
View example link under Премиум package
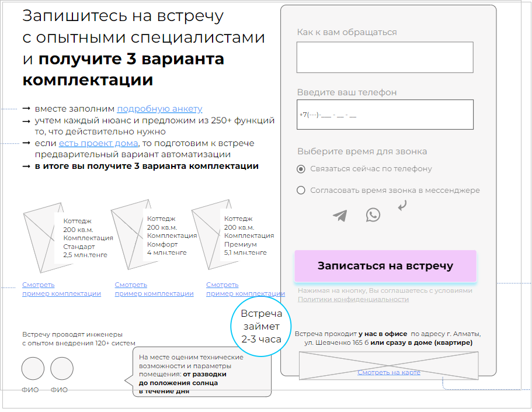click(x=245, y=289)
